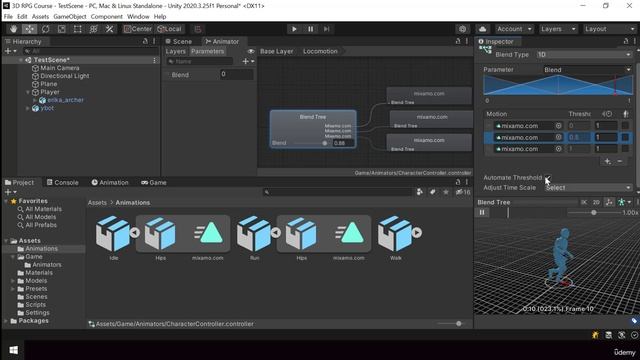Select the Blend Tree node
This screenshot has height=360, width=640.
pyautogui.click(x=313, y=128)
